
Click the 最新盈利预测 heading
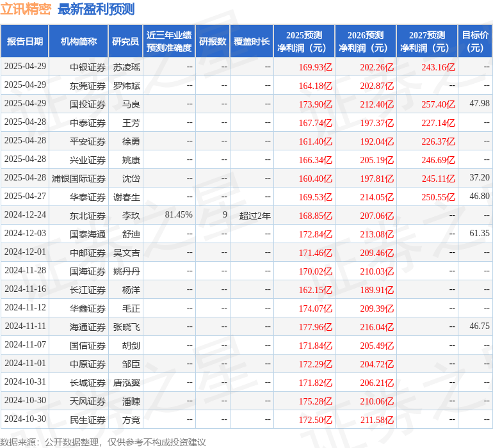pos(96,9)
